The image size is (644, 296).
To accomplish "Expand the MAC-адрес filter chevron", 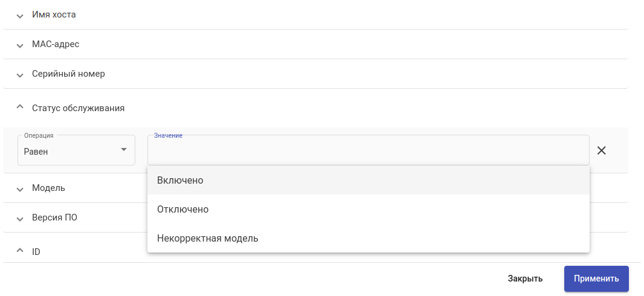I will point(20,45).
